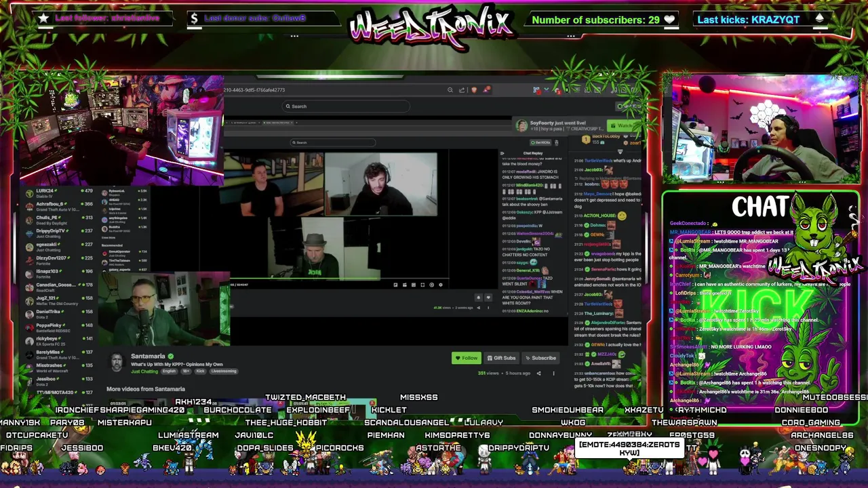The image size is (868, 488).
Task: Click Watch on the SoyFoorty live notification
Action: coord(622,125)
